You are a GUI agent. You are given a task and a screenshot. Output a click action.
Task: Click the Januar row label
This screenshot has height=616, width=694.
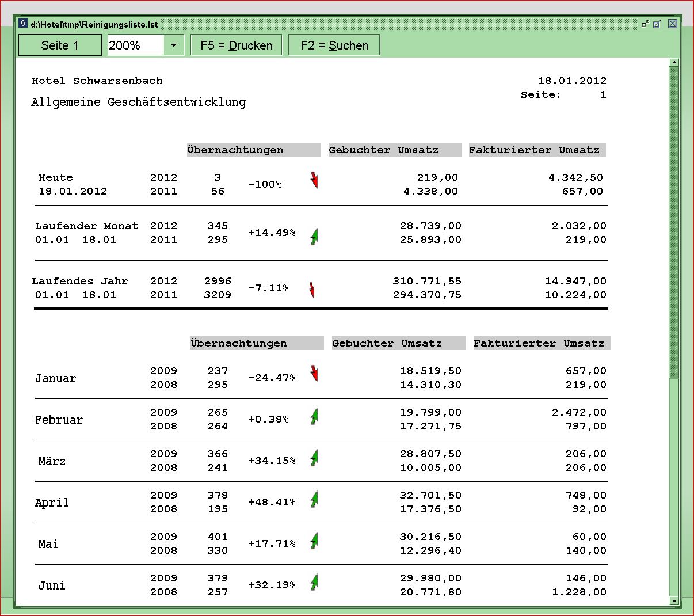click(x=56, y=378)
